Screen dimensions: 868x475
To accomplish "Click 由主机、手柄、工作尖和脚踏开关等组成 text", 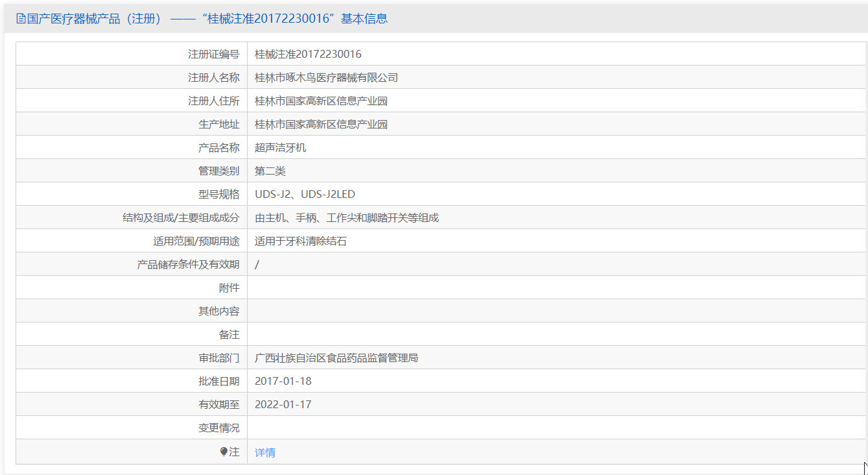I will [x=347, y=217].
